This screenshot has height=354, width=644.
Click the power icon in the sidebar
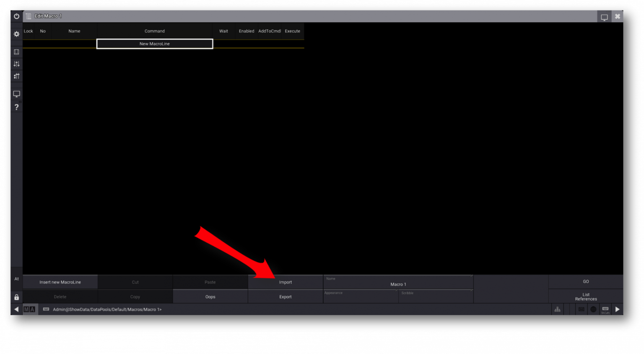click(16, 16)
